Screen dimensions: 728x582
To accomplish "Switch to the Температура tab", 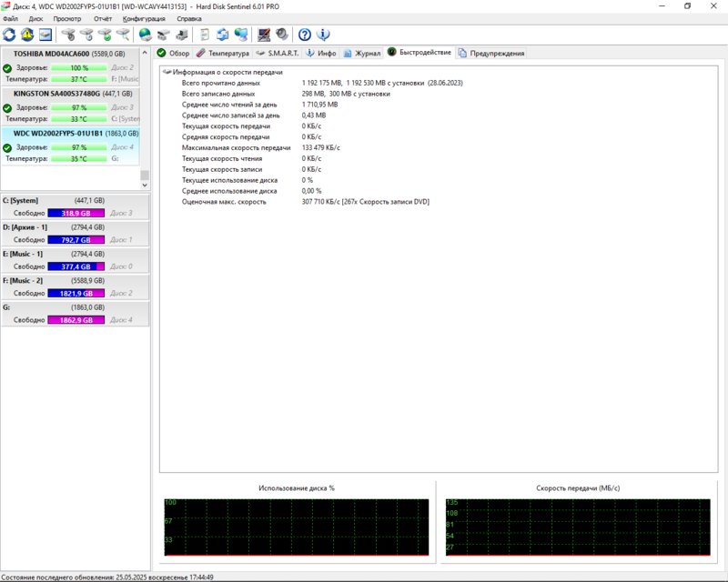I will tap(222, 53).
